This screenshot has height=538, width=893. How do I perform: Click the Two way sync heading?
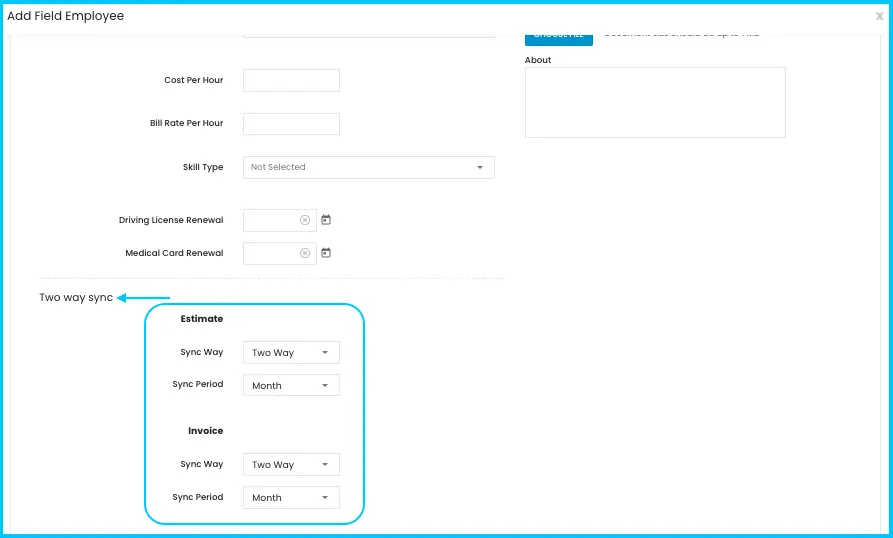coord(76,298)
